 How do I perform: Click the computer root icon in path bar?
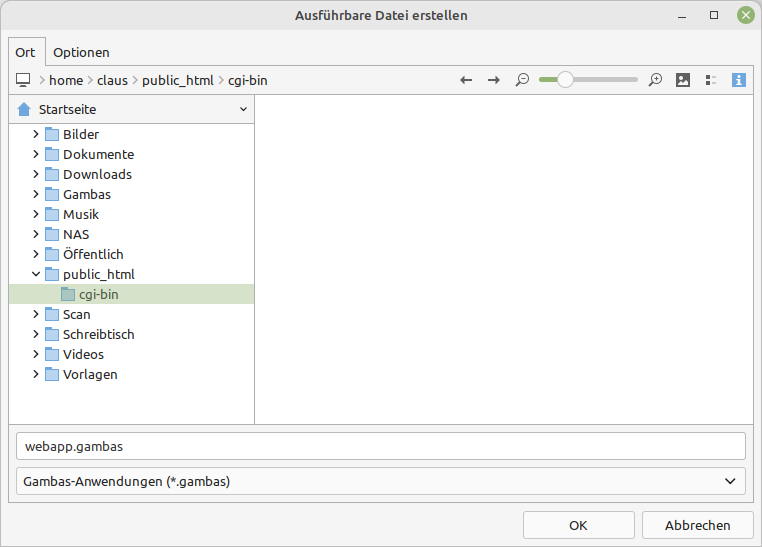click(x=23, y=80)
